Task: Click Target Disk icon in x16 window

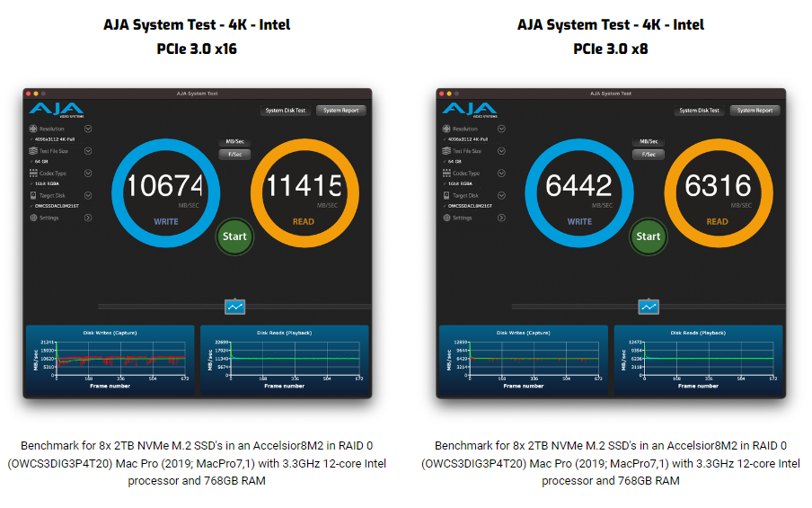Action: coord(33,195)
